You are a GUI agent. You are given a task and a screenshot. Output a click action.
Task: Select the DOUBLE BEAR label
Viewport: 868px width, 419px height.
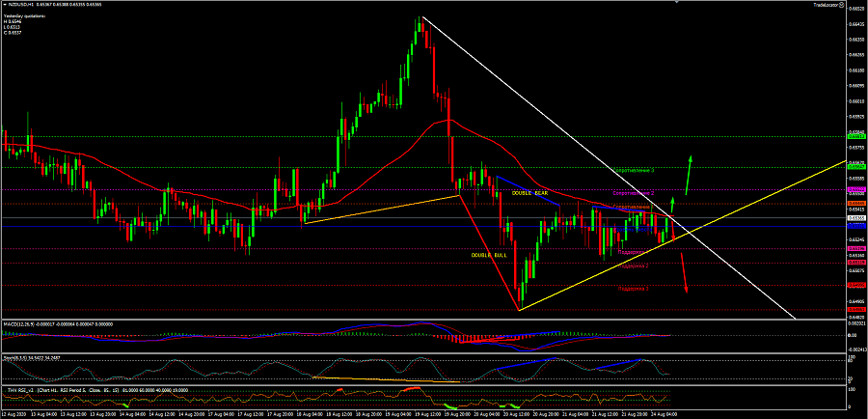pyautogui.click(x=529, y=193)
